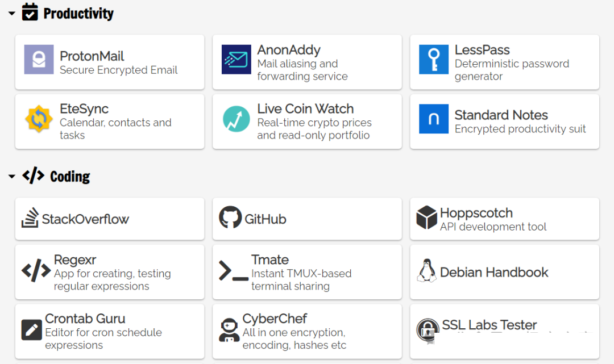Click the Coding section heading text
This screenshot has height=364, width=614.
[x=70, y=177]
